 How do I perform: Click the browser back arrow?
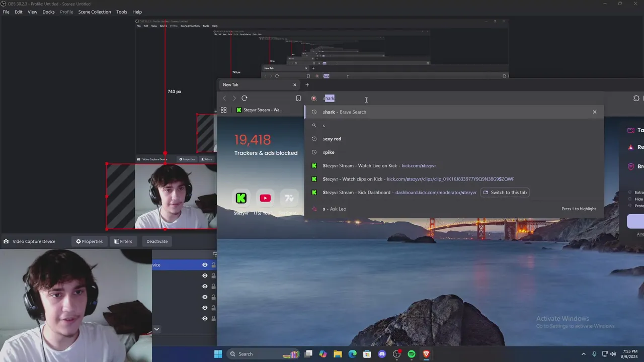point(224,98)
